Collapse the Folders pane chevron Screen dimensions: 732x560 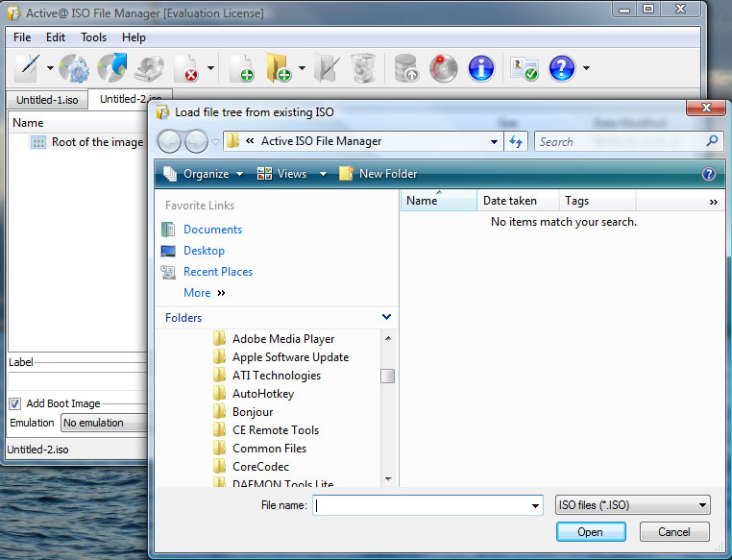tap(386, 317)
